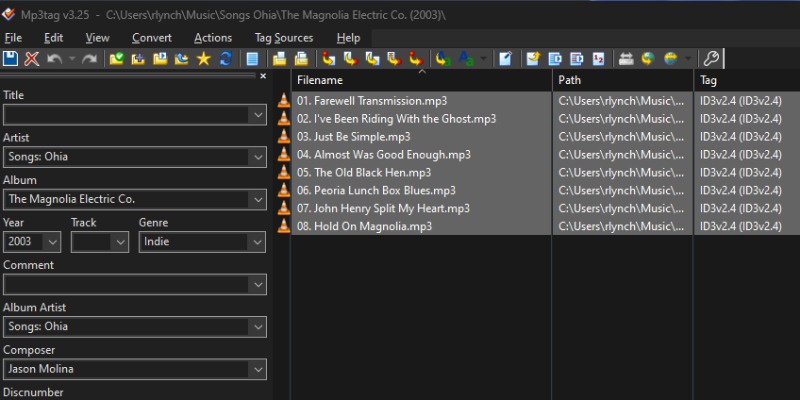Screen dimensions: 800x400
Task: Expand the Artist dropdown showing Songs: Ohia
Action: (x=258, y=157)
